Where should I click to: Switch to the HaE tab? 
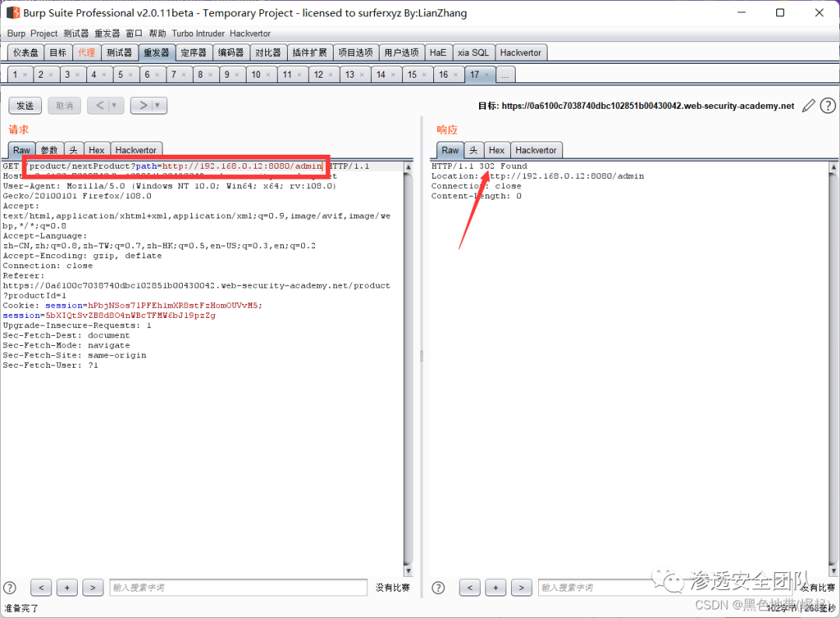(x=438, y=53)
